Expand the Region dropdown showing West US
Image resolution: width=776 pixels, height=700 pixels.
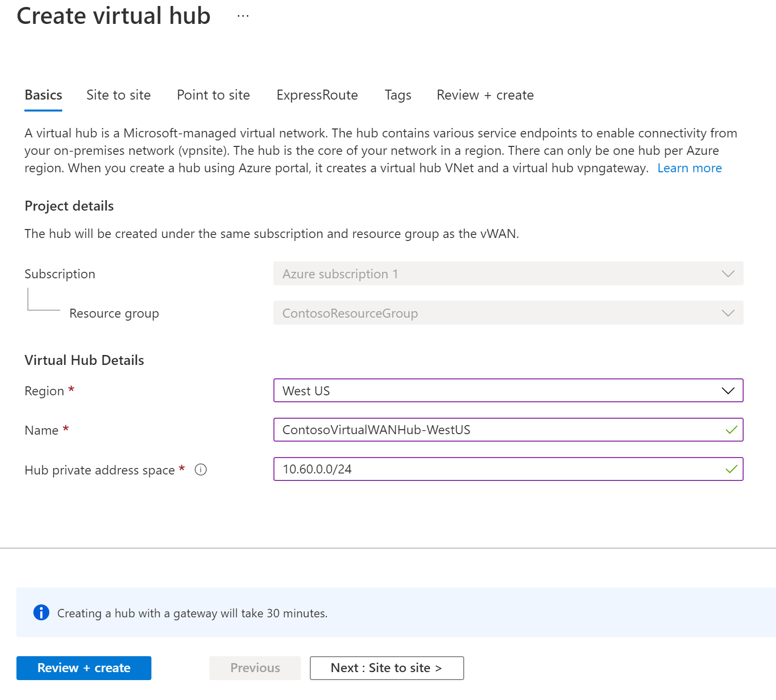[x=508, y=390]
